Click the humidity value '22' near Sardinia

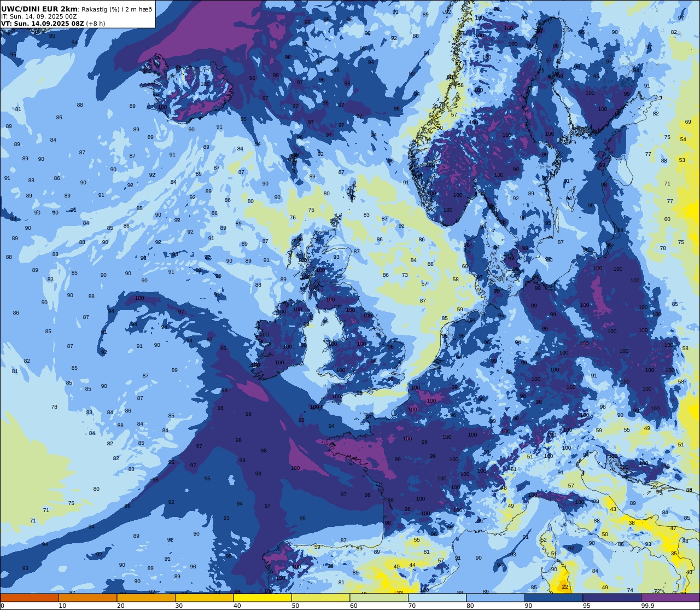coord(565,587)
